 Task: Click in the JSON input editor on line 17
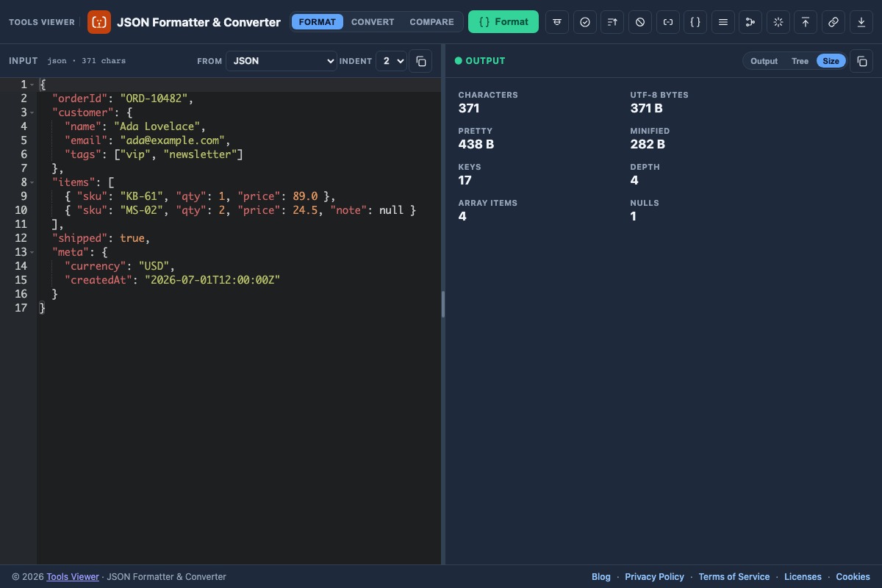point(239,308)
